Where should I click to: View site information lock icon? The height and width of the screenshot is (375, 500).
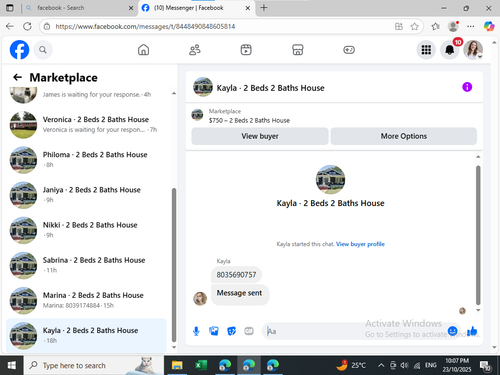47,26
